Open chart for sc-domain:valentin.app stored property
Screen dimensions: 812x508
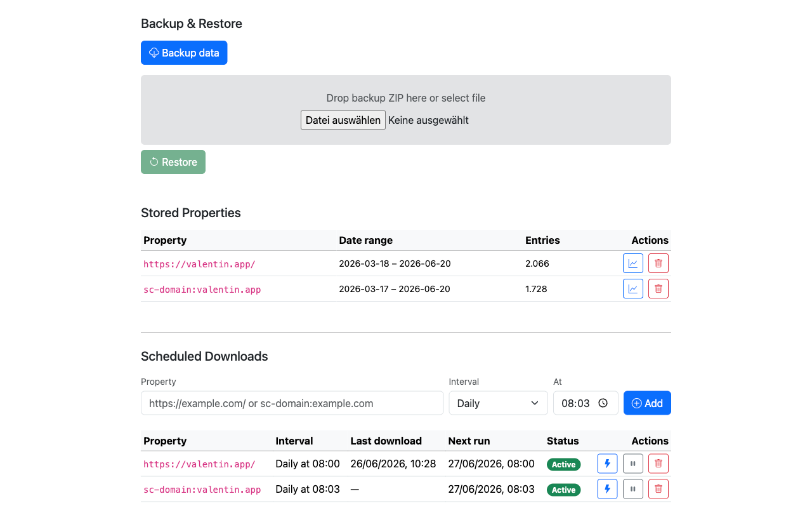click(633, 289)
